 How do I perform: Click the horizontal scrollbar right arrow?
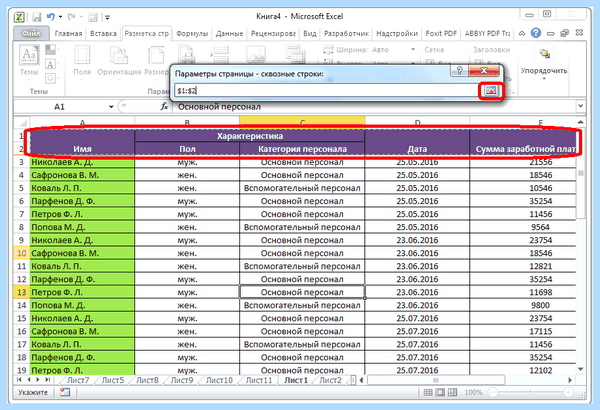[570, 380]
